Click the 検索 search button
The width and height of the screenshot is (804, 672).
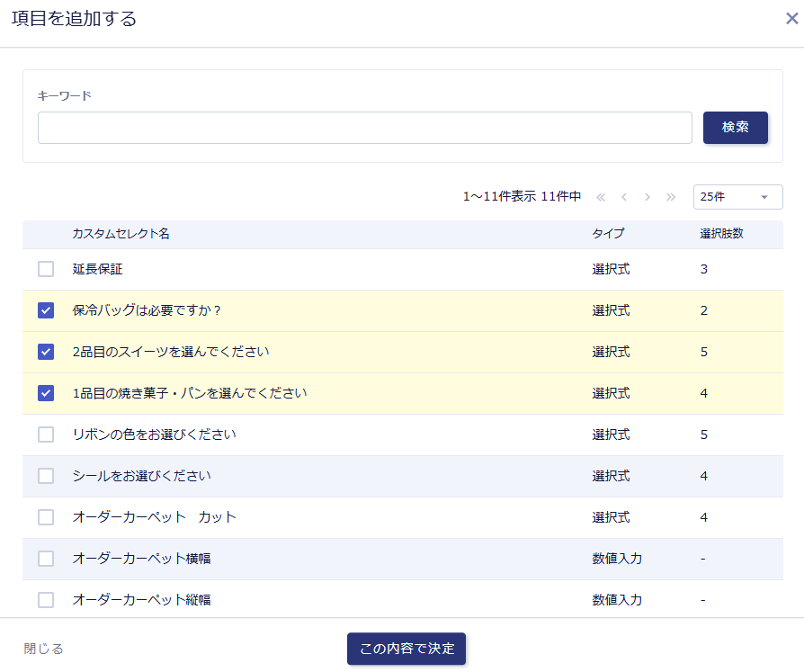(735, 128)
